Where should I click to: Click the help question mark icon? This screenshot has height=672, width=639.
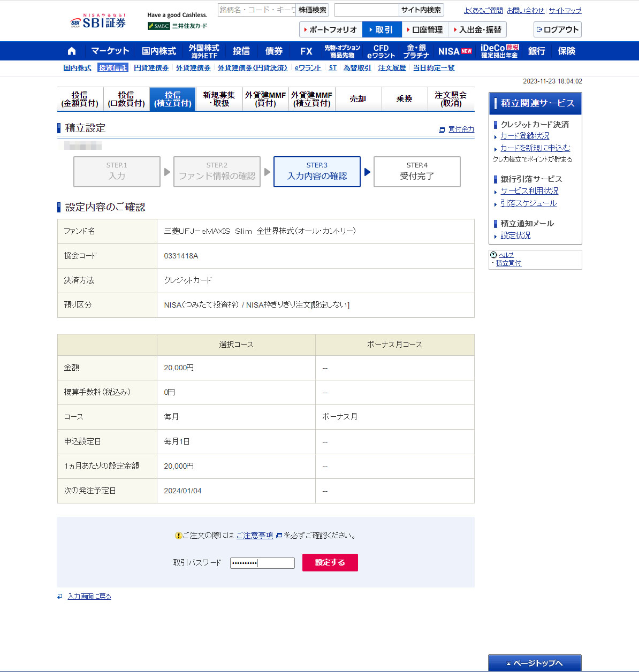(x=493, y=255)
